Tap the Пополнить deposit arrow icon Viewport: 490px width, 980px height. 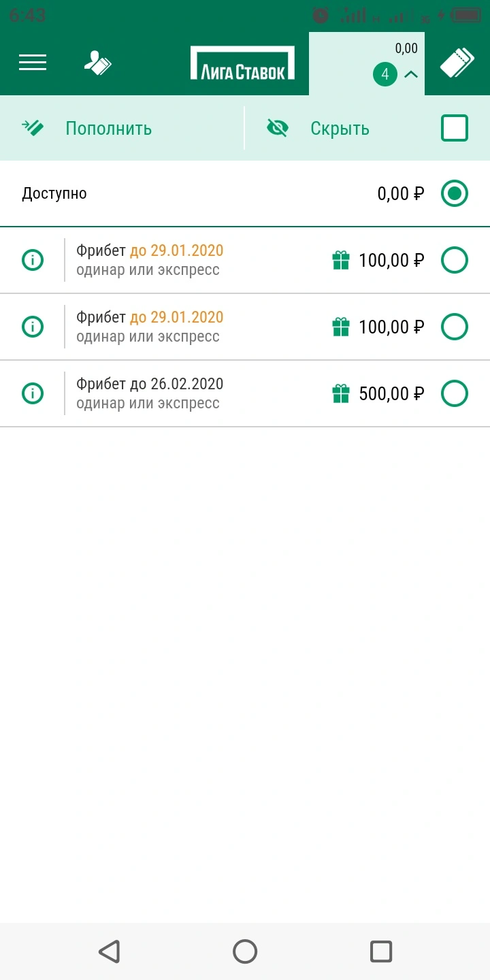(x=33, y=128)
